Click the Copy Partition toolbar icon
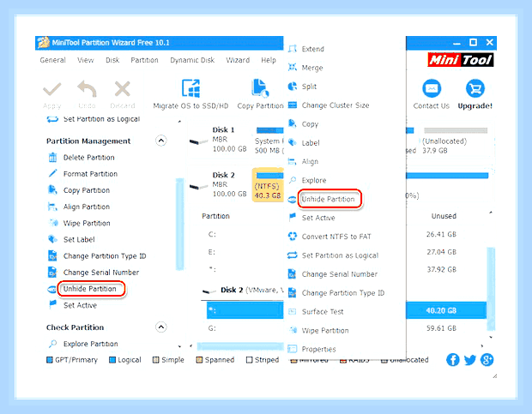This screenshot has width=532, height=414. [x=260, y=88]
